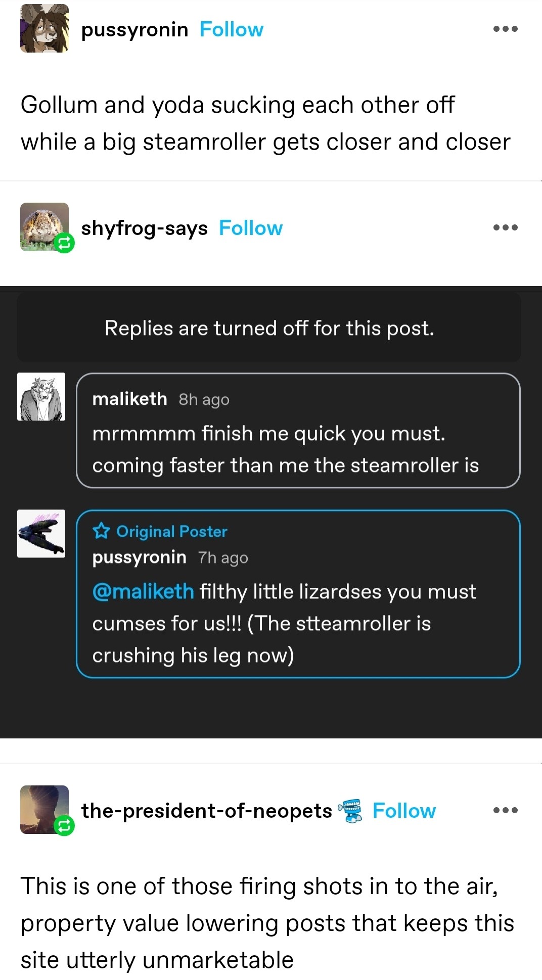
Task: Open shyfrog-says frog avatar
Action: [43, 225]
